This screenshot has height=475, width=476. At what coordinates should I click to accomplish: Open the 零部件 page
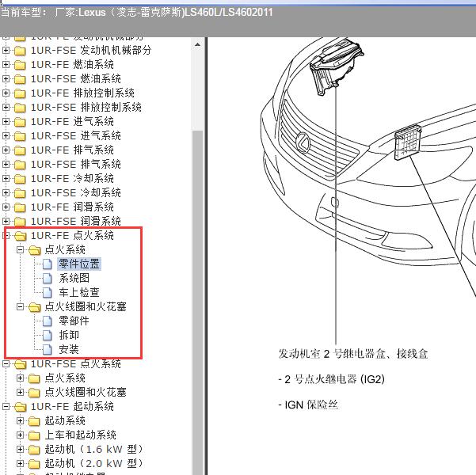pyautogui.click(x=74, y=321)
